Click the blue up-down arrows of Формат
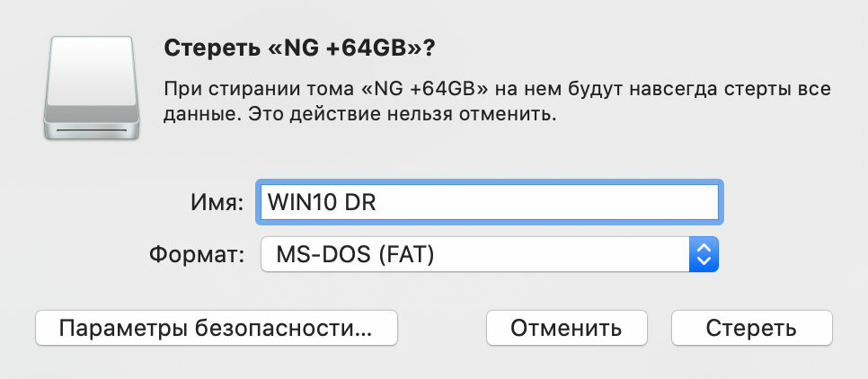 704,254
